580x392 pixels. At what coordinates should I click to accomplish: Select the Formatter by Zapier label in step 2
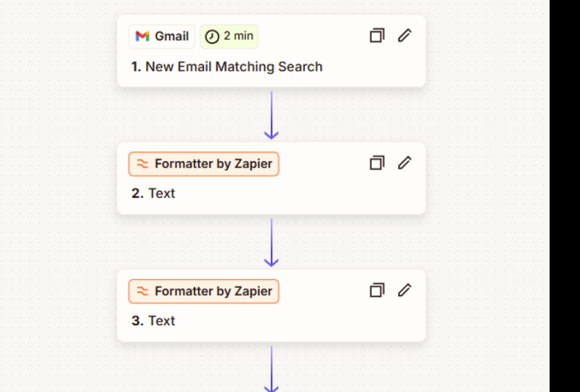(x=204, y=164)
